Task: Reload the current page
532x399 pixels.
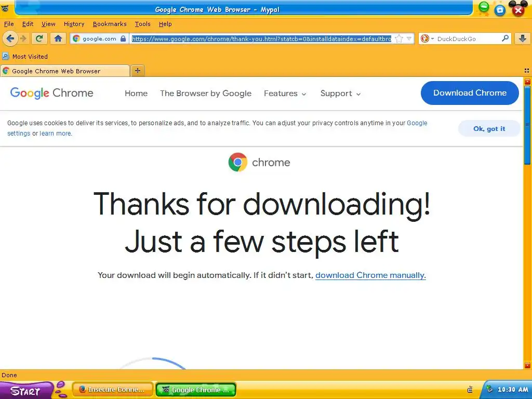Action: tap(39, 38)
